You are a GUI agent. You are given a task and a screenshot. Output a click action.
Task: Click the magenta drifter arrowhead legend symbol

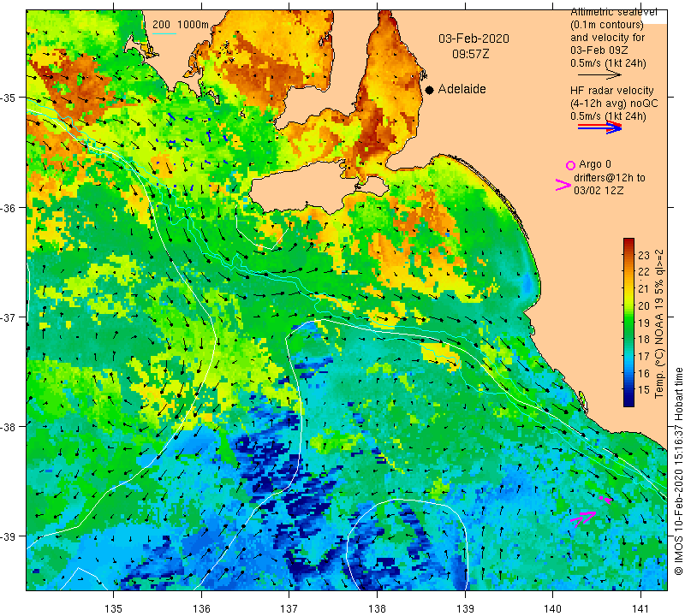coord(563,185)
